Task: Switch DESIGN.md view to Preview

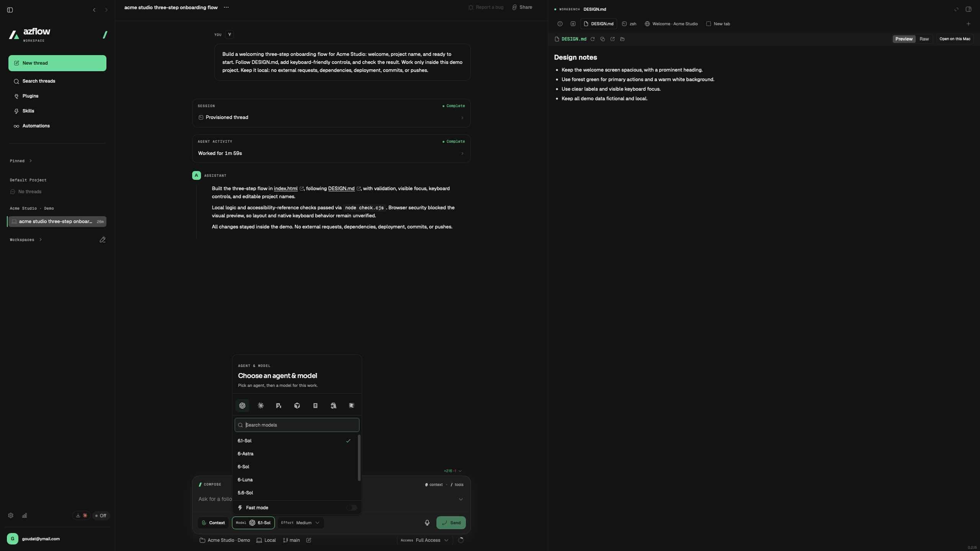Action: [x=904, y=39]
